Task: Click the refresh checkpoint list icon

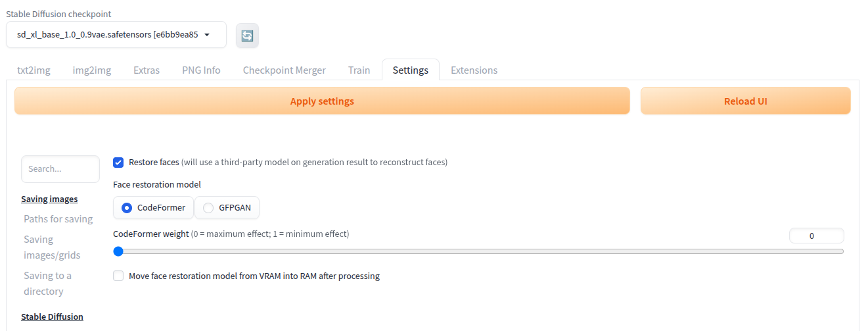Action: 247,36
